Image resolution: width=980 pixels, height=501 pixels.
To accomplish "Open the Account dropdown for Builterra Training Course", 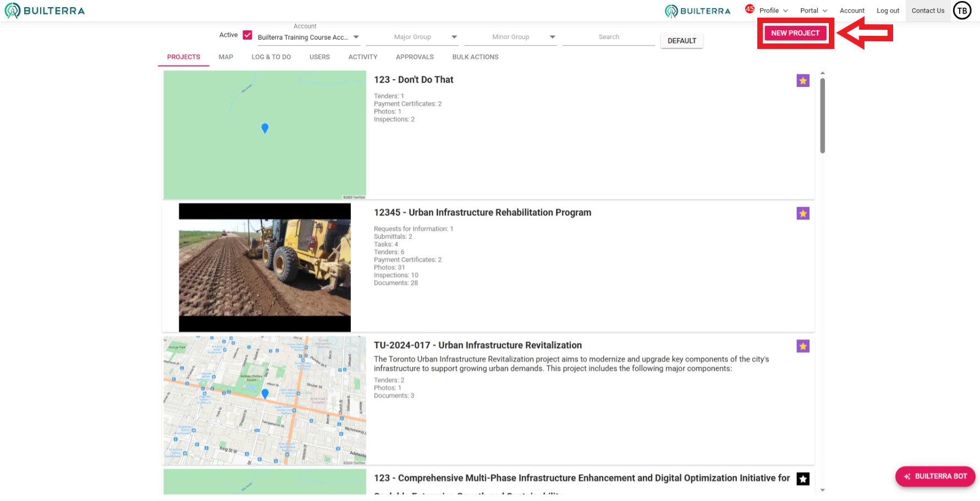I will (308, 37).
